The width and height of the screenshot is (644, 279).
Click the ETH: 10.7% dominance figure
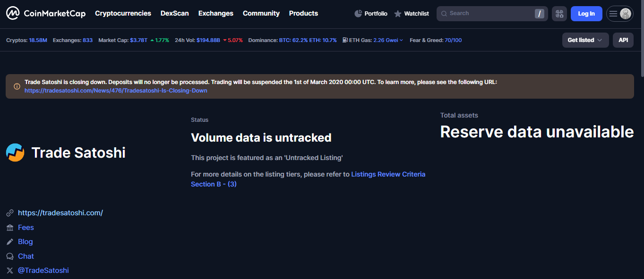tap(323, 40)
